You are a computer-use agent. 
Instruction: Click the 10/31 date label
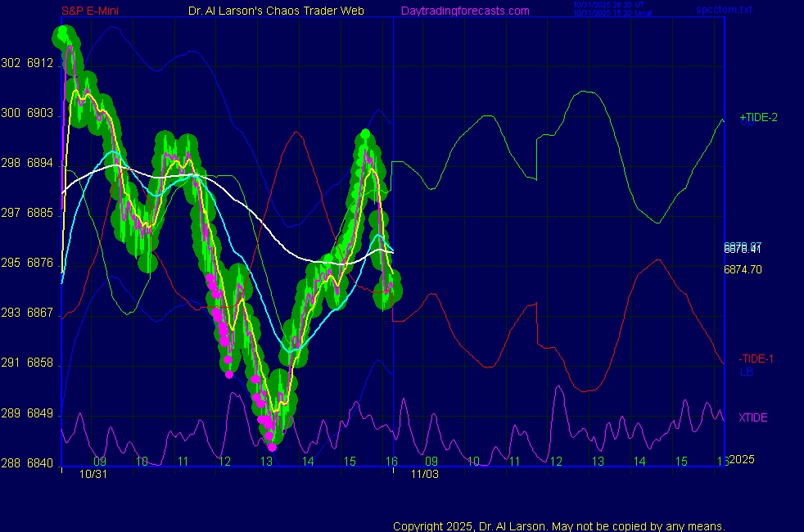[x=93, y=474]
